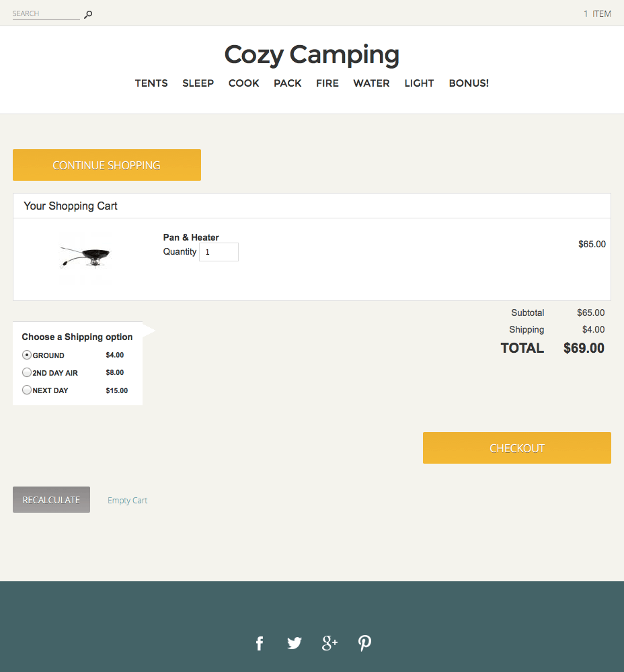Viewport: 624px width, 672px height.
Task: Open the Bonus! menu item
Action: point(469,83)
